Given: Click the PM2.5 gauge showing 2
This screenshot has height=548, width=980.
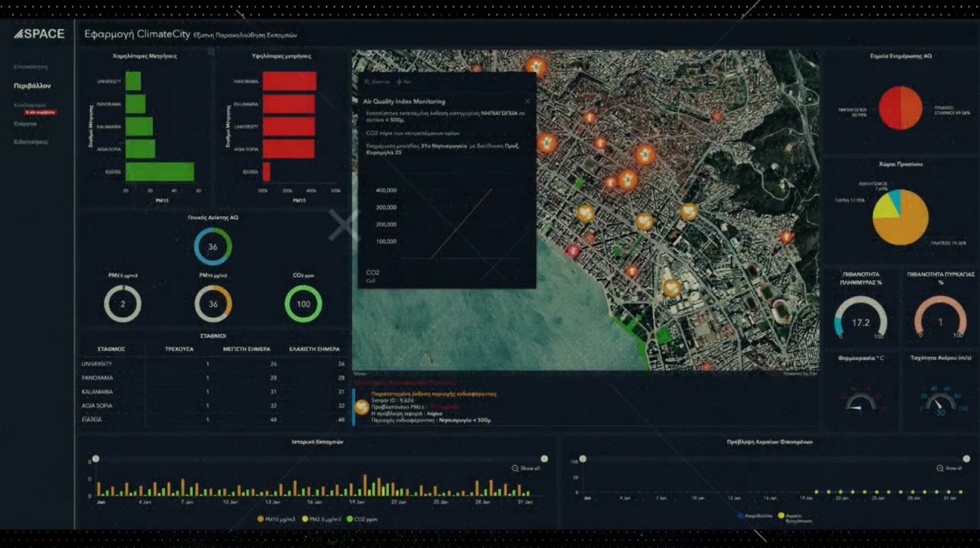Looking at the screenshot, I should click(x=123, y=305).
